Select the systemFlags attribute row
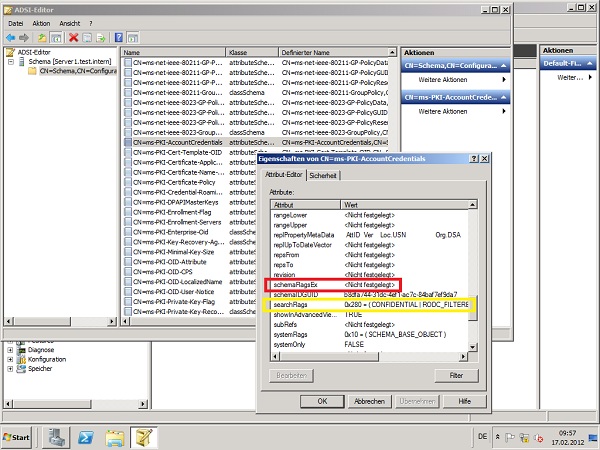 click(x=369, y=334)
